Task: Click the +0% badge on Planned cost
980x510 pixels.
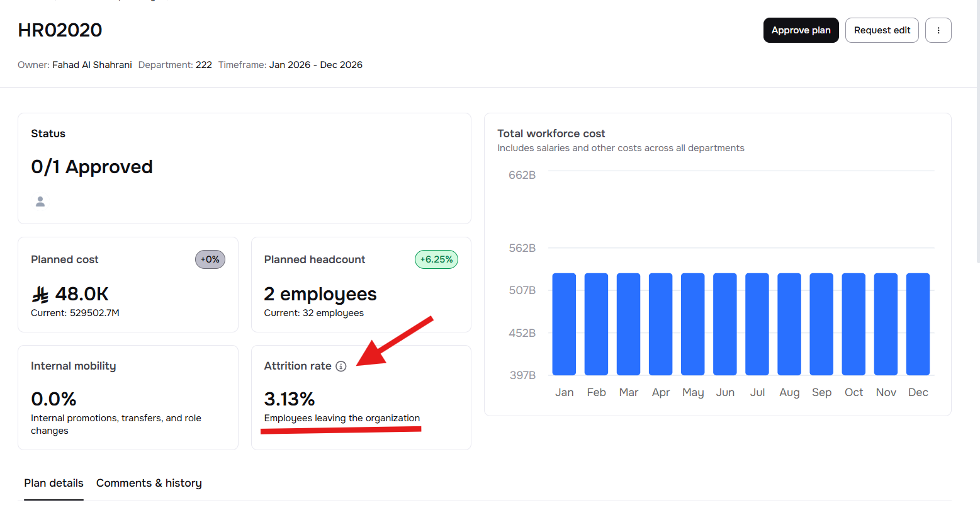Action: click(210, 259)
